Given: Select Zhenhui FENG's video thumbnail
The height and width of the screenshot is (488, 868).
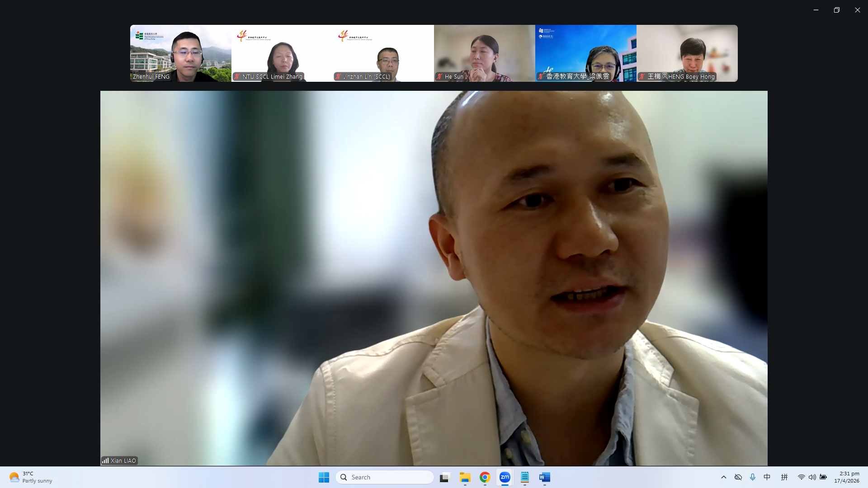Looking at the screenshot, I should (181, 53).
